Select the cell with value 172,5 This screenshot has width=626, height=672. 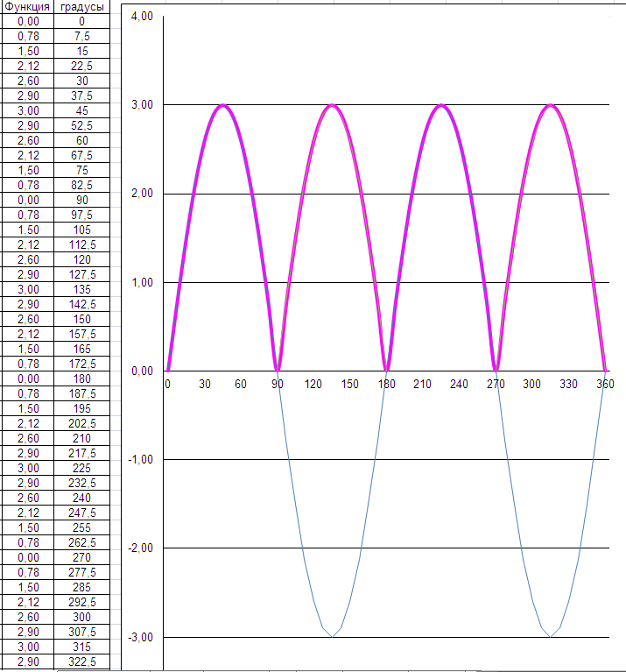coord(81,364)
